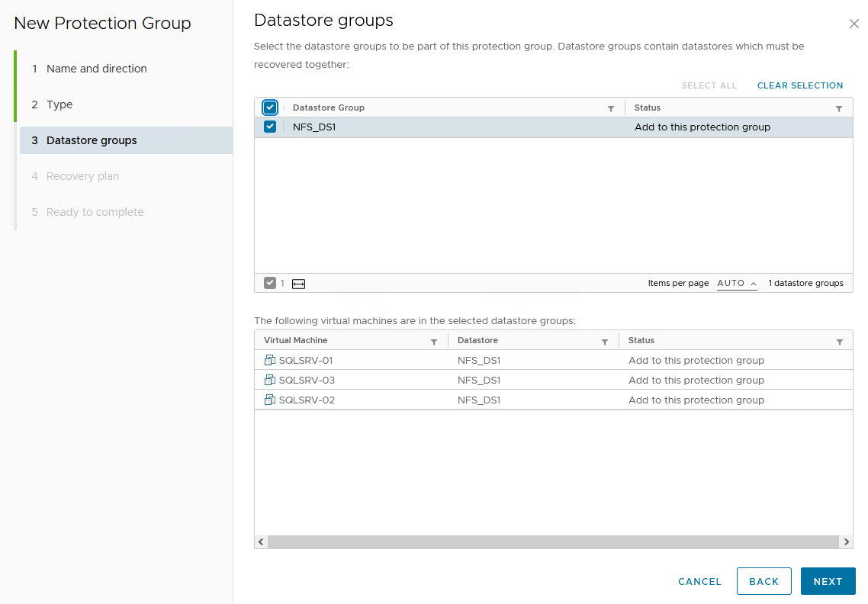Viewport: 868px width, 604px height.
Task: Toggle the selected items count checkbox
Action: point(270,283)
